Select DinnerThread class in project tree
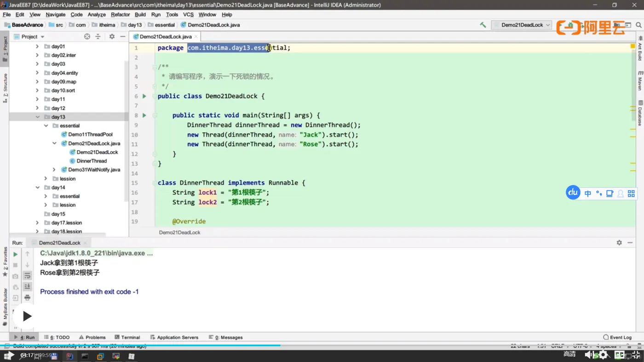The width and height of the screenshot is (644, 362). 91,161
